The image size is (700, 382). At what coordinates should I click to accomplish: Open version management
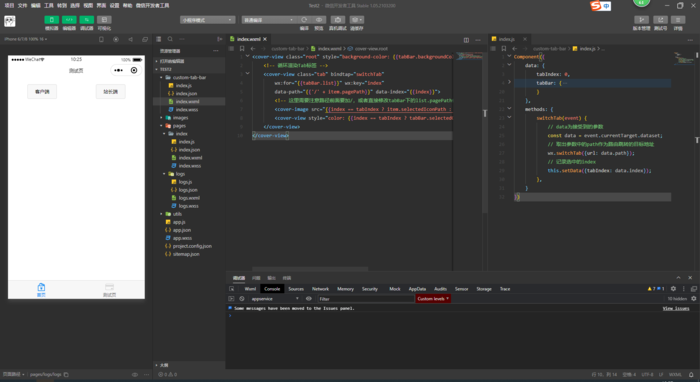point(642,20)
